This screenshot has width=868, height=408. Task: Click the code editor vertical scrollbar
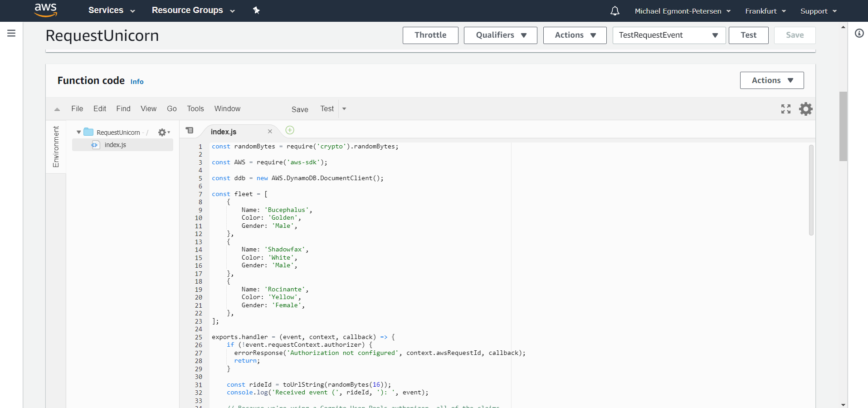coord(811,190)
